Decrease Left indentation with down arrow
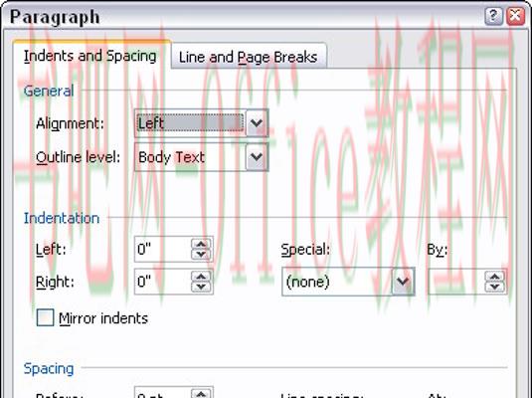532x398 pixels. tap(201, 255)
